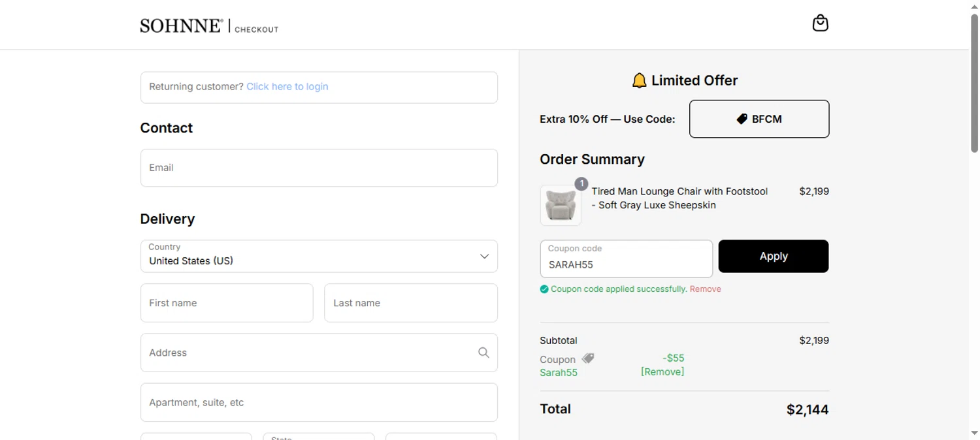
Task: Focus the Apartment, suite, etc field
Action: click(319, 402)
